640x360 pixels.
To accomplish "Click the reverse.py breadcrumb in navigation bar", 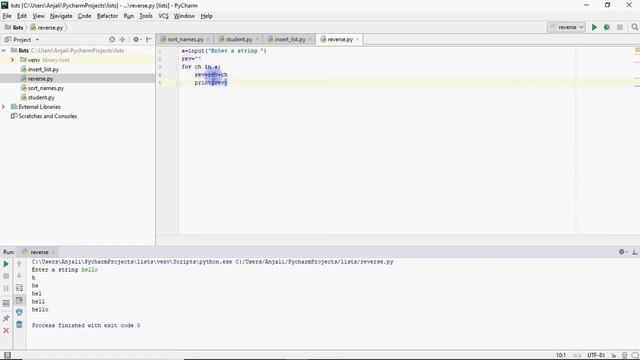I will 47,27.
